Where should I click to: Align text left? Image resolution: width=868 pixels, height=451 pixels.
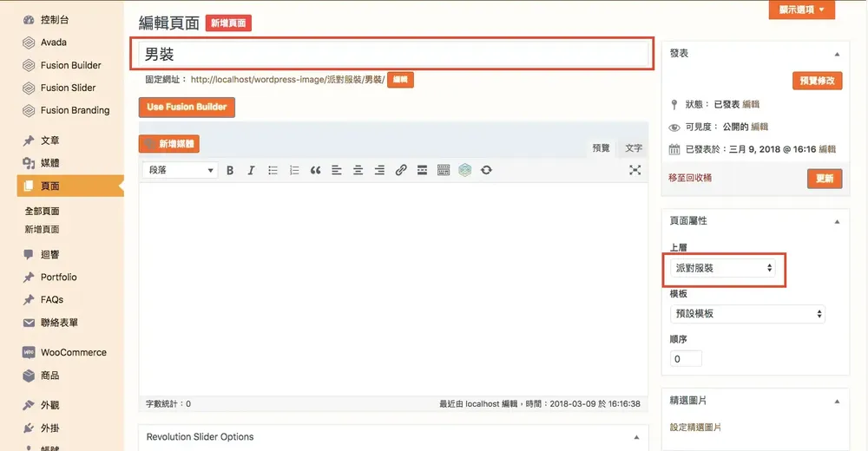click(x=337, y=171)
